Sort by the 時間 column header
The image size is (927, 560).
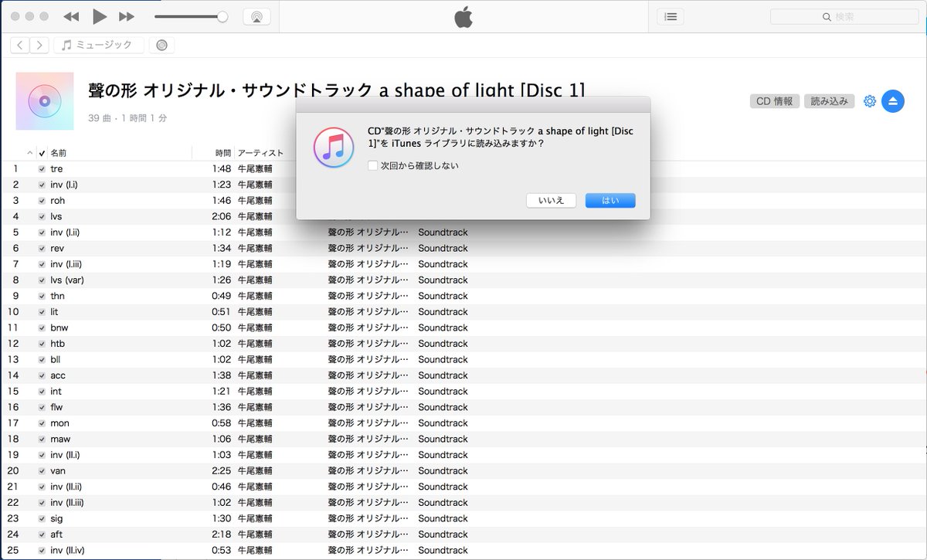222,153
